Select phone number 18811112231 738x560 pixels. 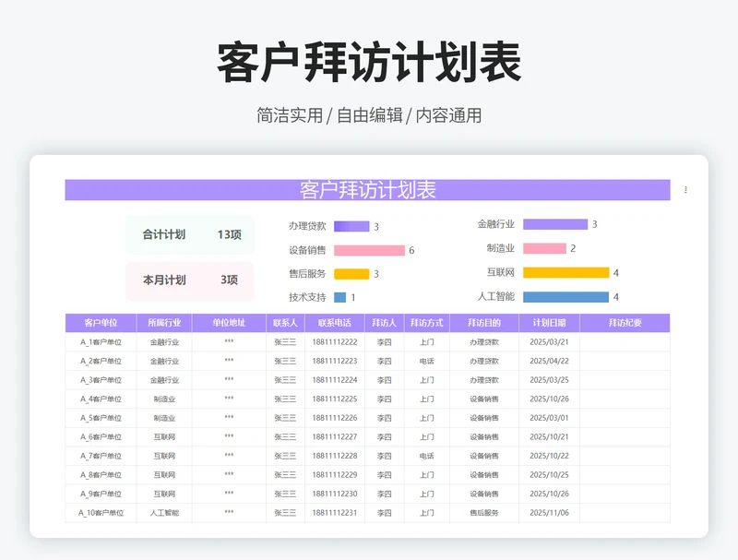point(335,513)
